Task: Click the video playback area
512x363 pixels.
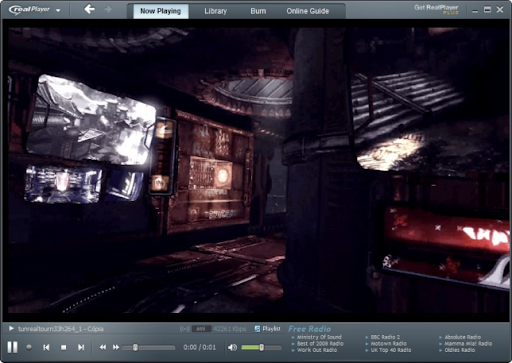Action: (256, 170)
